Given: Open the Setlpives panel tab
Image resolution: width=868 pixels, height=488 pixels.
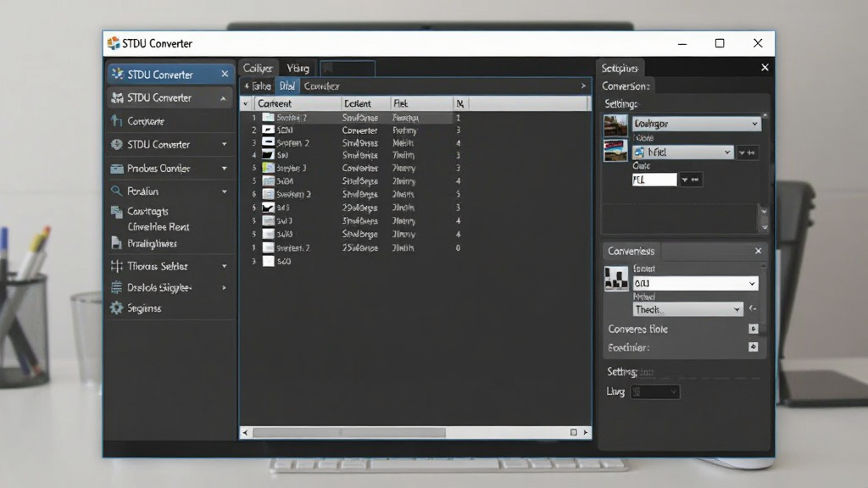Looking at the screenshot, I should click(620, 68).
